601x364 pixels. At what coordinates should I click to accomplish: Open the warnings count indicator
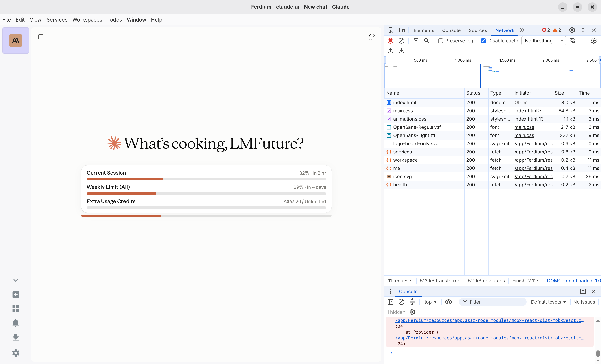557,30
